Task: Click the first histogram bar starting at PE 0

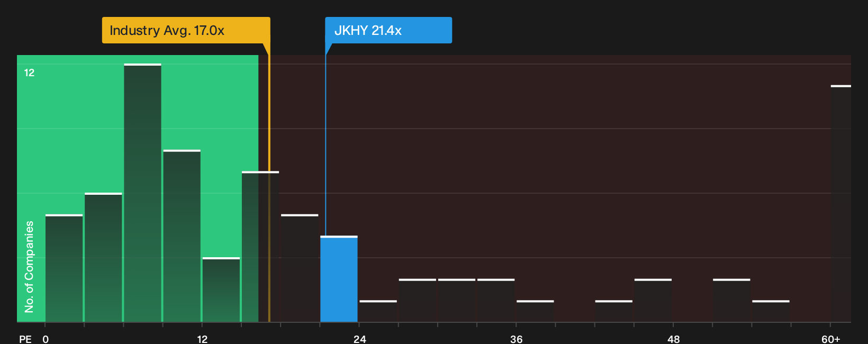Action: [64, 268]
